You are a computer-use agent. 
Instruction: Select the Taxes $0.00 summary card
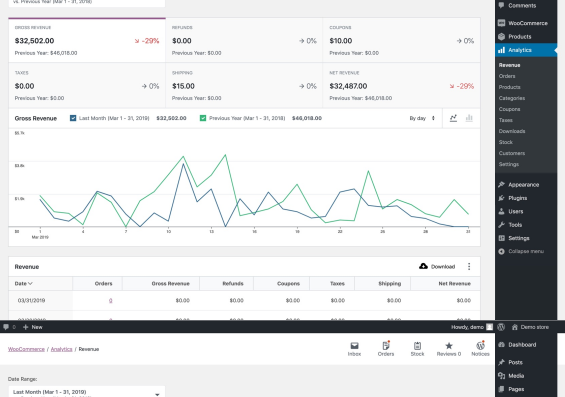pyautogui.click(x=87, y=85)
